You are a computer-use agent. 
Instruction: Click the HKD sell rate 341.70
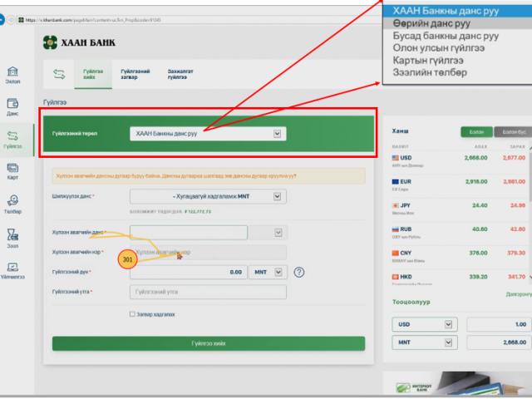pos(517,277)
